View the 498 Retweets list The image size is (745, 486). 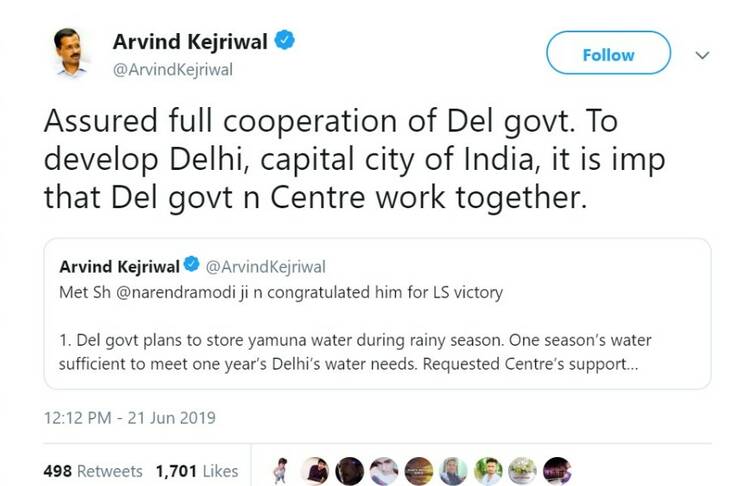click(x=93, y=470)
